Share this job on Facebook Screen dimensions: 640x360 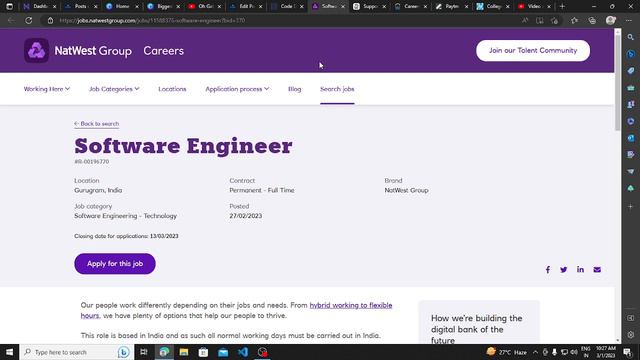548,269
